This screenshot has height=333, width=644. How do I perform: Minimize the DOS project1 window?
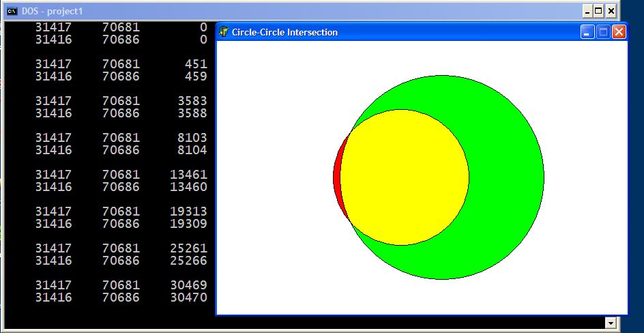point(587,11)
